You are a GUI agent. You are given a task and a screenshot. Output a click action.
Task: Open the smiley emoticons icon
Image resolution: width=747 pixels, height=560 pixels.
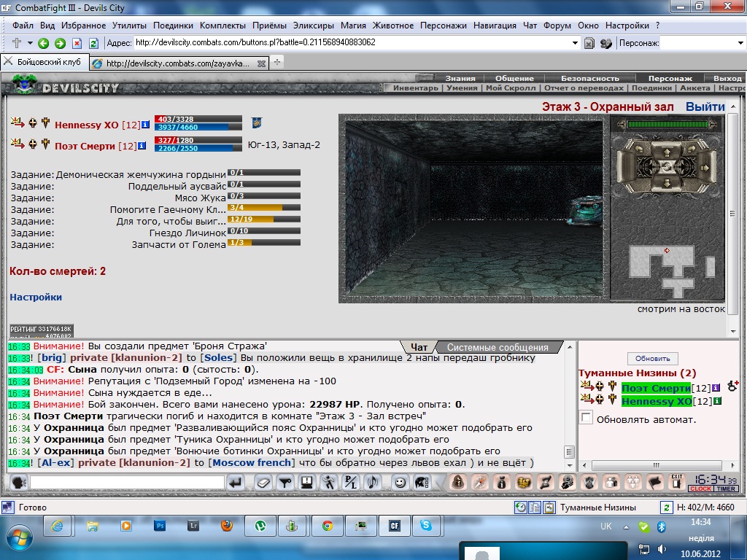(x=400, y=483)
